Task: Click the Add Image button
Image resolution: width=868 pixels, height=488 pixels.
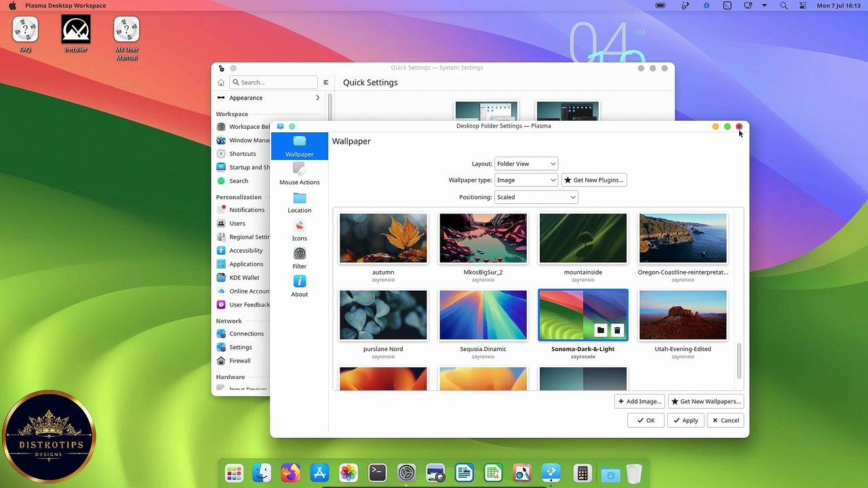Action: (639, 401)
